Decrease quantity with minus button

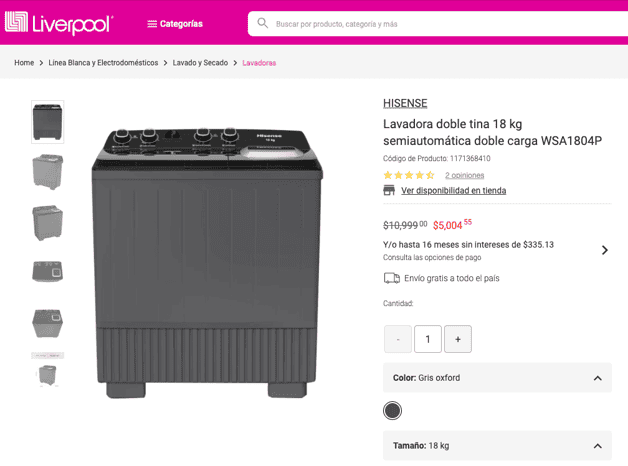coord(398,339)
